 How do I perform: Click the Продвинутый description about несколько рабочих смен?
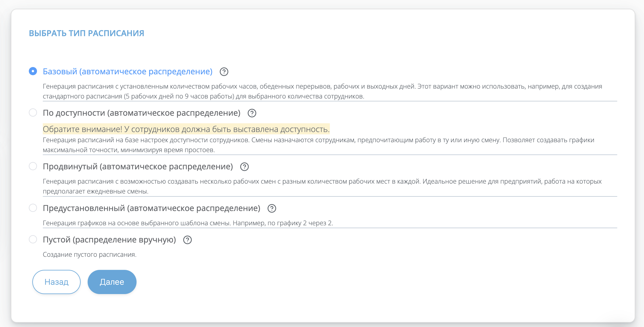[x=322, y=186]
